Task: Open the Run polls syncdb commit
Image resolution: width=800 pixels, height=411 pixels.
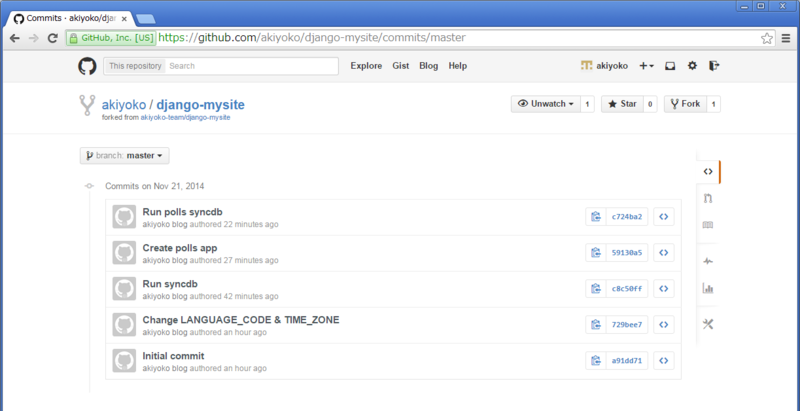Action: pyautogui.click(x=182, y=212)
